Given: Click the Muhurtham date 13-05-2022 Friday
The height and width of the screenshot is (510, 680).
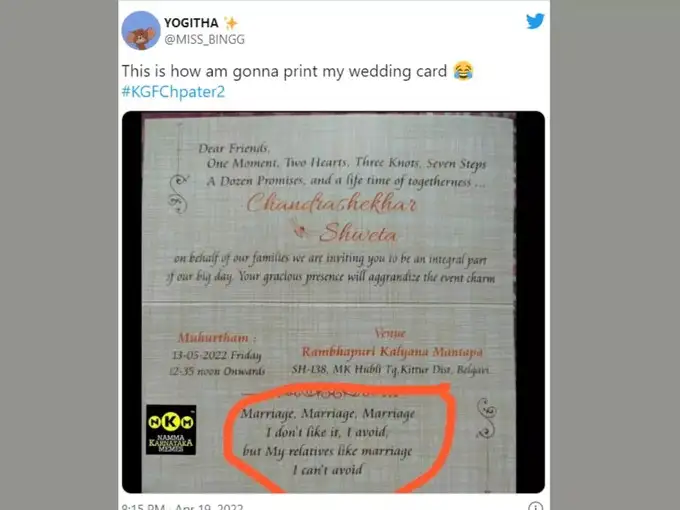Looking at the screenshot, I should (x=217, y=355).
